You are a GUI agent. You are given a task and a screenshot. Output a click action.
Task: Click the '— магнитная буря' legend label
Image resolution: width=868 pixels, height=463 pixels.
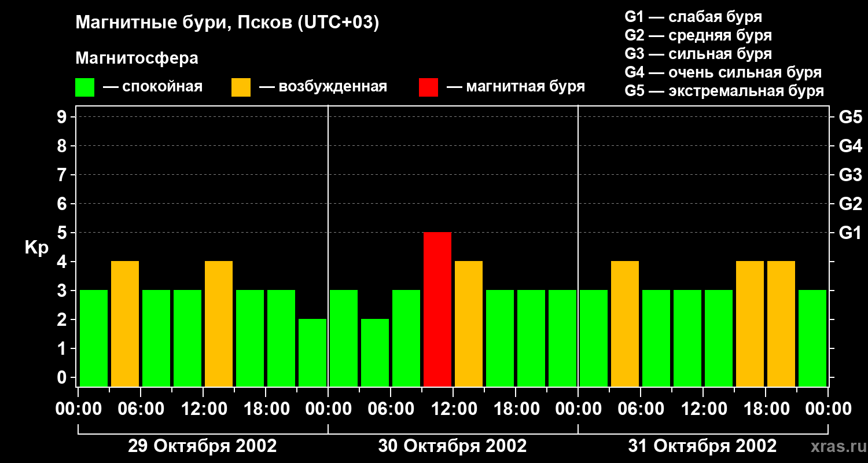click(516, 87)
